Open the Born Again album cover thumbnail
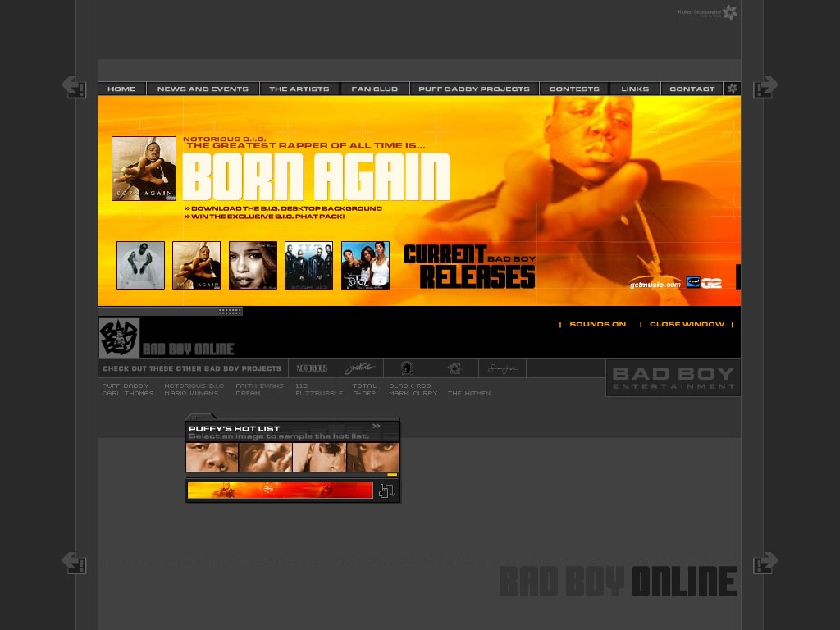Viewport: 840px width, 630px height. tap(144, 168)
